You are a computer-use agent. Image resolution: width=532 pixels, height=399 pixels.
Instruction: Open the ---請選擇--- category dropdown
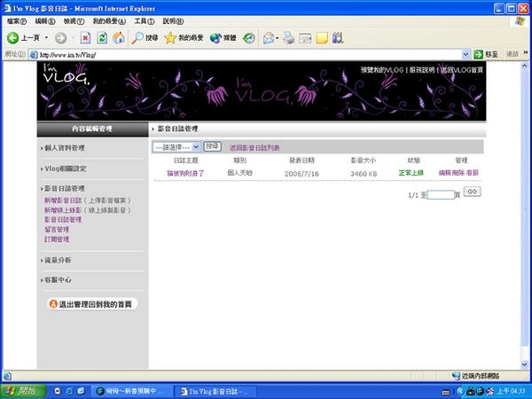point(176,147)
